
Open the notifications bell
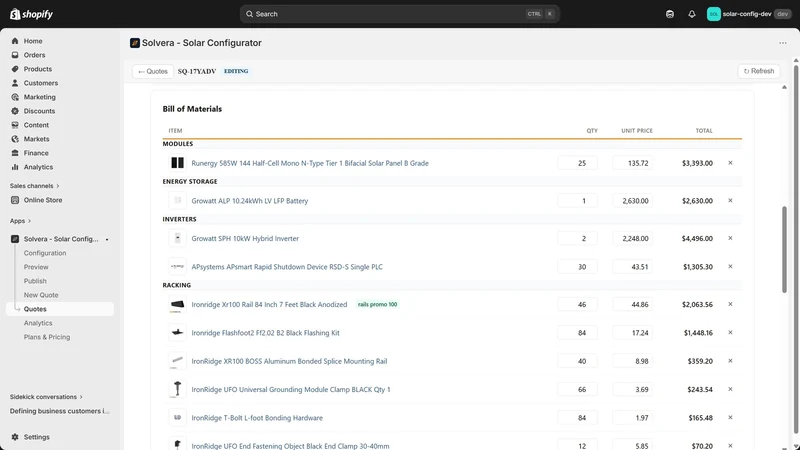point(692,14)
